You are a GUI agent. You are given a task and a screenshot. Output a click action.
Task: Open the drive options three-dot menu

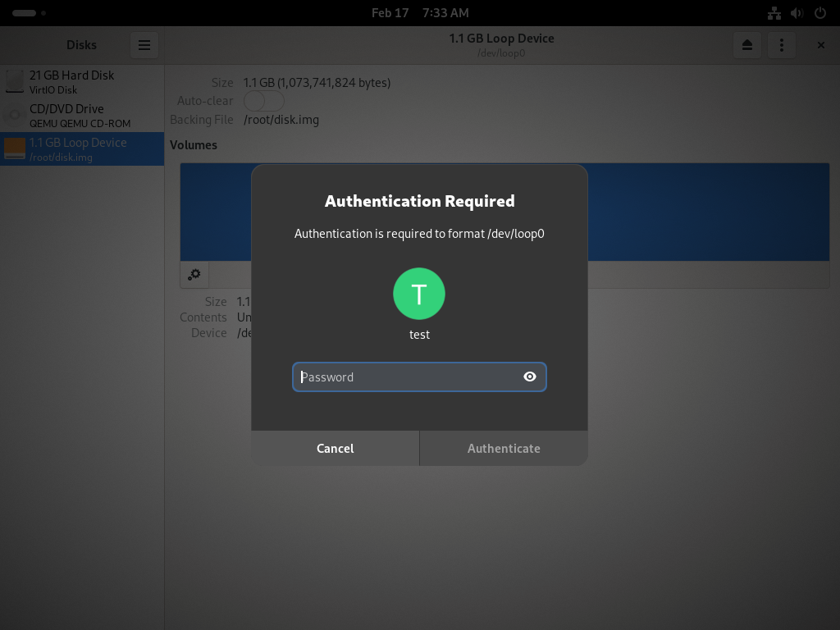click(x=782, y=45)
